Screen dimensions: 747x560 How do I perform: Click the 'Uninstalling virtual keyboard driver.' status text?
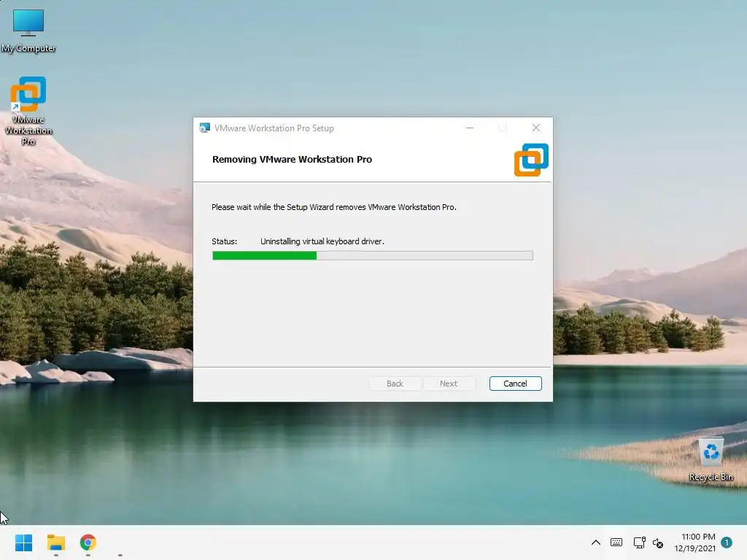(322, 241)
